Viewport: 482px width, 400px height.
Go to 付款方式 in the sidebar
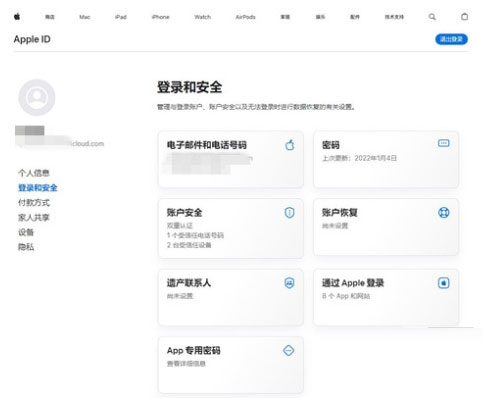click(x=34, y=202)
